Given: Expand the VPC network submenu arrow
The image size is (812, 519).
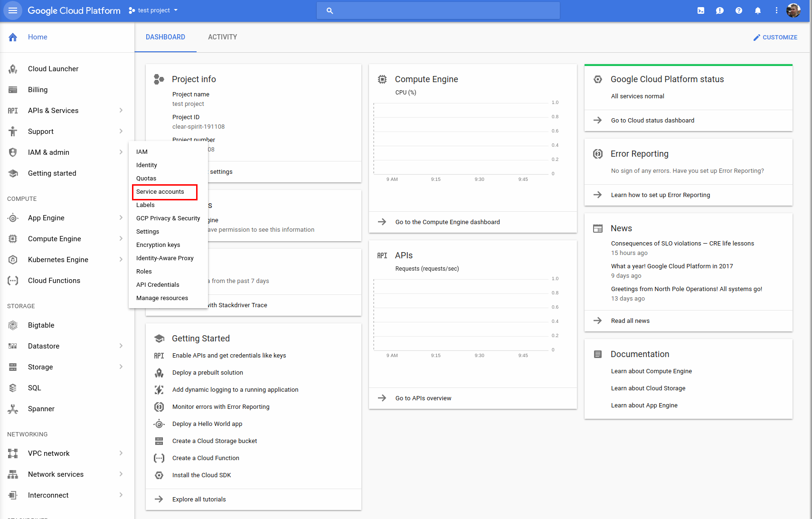Looking at the screenshot, I should 121,453.
